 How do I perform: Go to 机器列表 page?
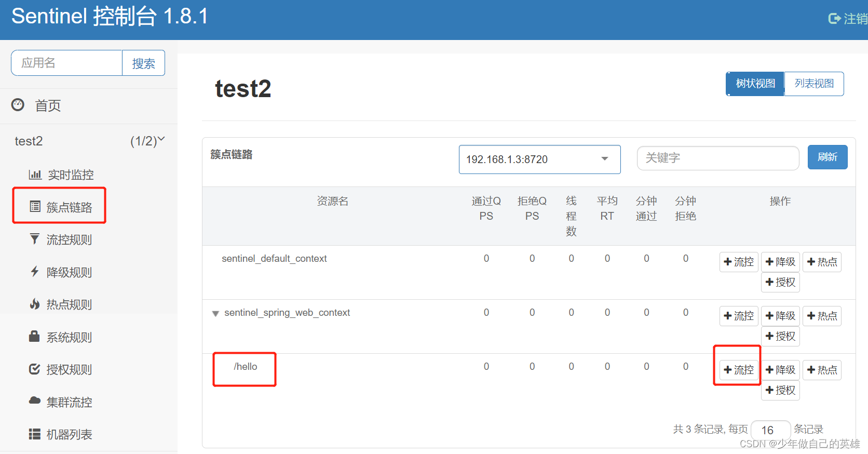click(69, 434)
